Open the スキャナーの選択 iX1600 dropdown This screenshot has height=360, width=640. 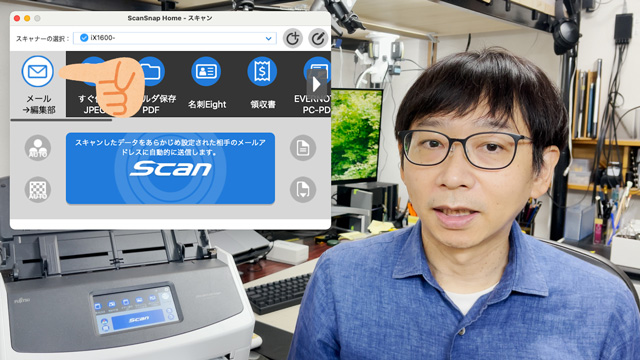175,38
